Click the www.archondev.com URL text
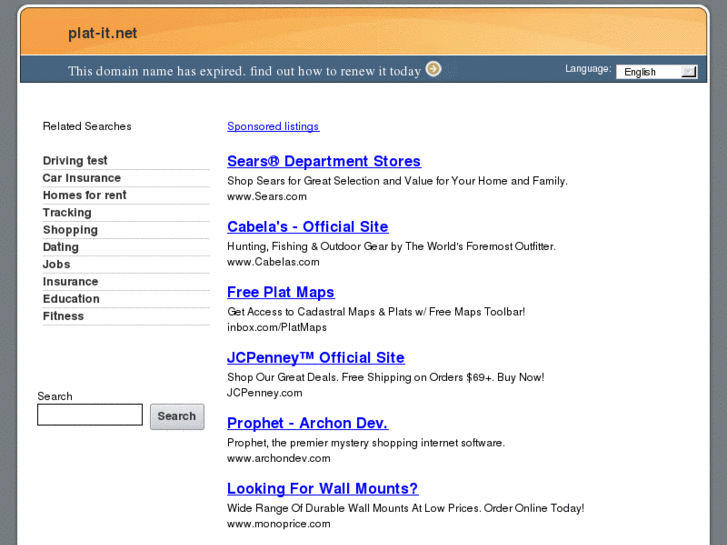Viewport: 727px width, 545px height. click(x=279, y=458)
